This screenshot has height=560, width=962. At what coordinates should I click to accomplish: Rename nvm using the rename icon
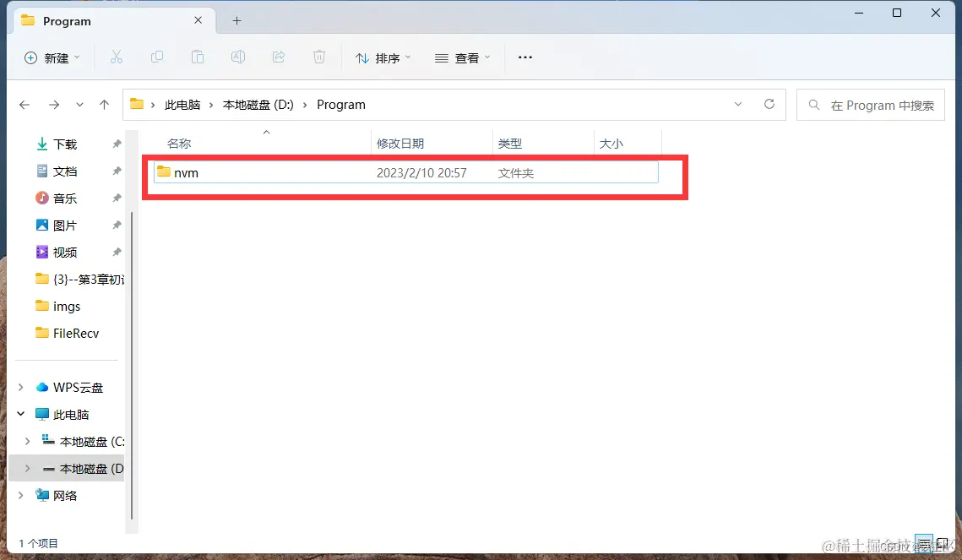click(x=238, y=57)
